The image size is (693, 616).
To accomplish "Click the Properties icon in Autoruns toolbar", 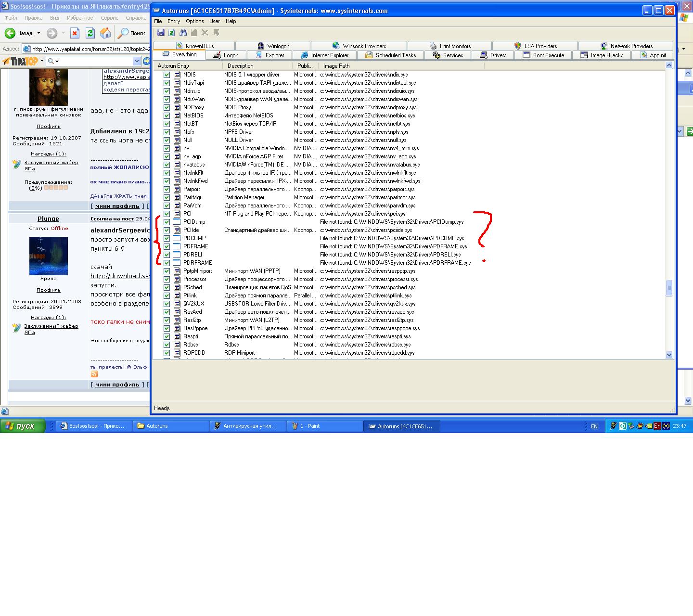I will (194, 32).
